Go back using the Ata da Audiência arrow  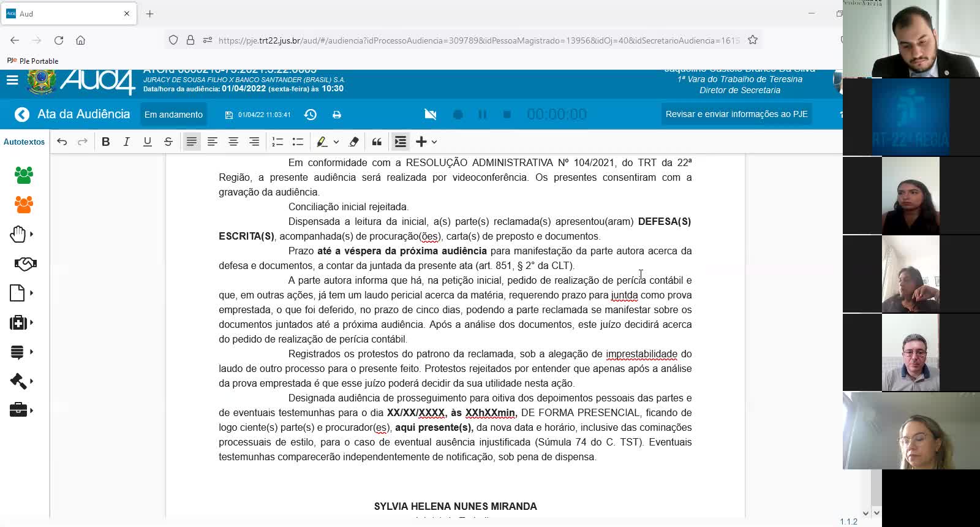point(22,115)
